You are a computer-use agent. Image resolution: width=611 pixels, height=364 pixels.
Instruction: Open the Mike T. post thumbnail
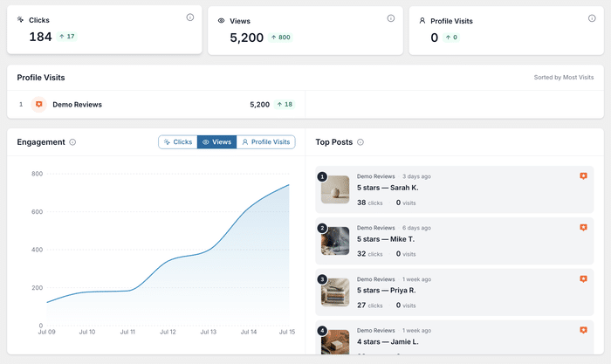[334, 241]
